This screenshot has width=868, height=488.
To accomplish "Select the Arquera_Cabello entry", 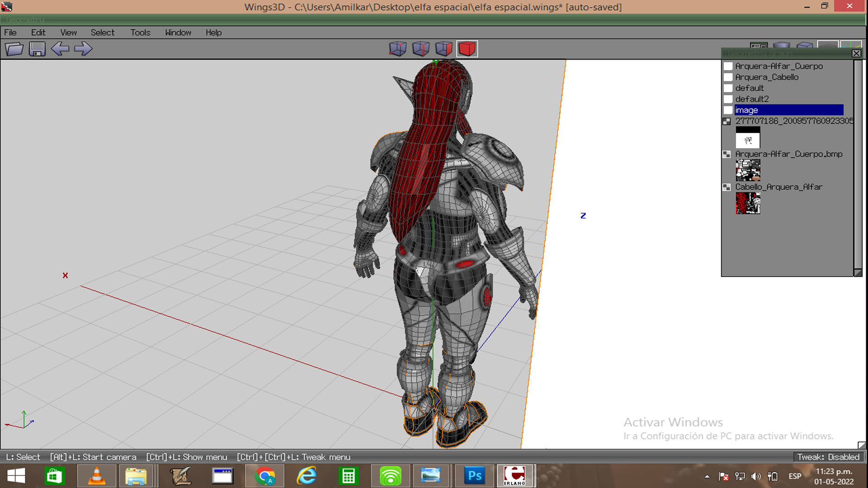I will coord(767,77).
